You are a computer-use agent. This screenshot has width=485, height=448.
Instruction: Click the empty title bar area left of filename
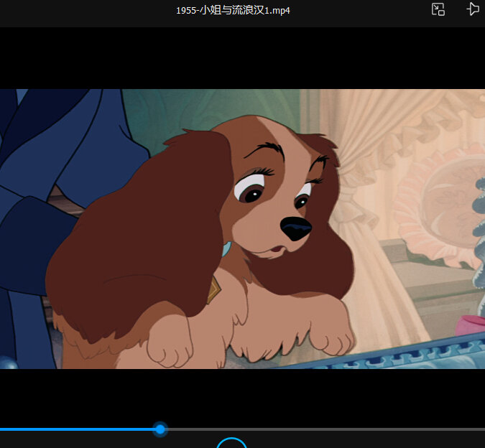[x=87, y=12]
